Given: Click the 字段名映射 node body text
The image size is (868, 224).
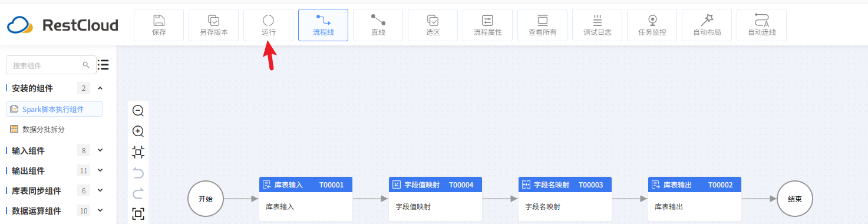Looking at the screenshot, I should pyautogui.click(x=543, y=207).
